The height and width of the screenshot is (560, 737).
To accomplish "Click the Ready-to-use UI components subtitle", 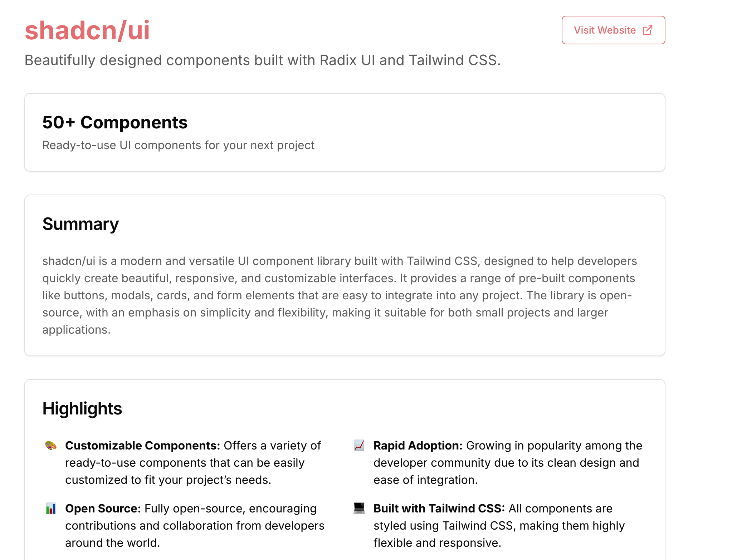I will coord(179,145).
